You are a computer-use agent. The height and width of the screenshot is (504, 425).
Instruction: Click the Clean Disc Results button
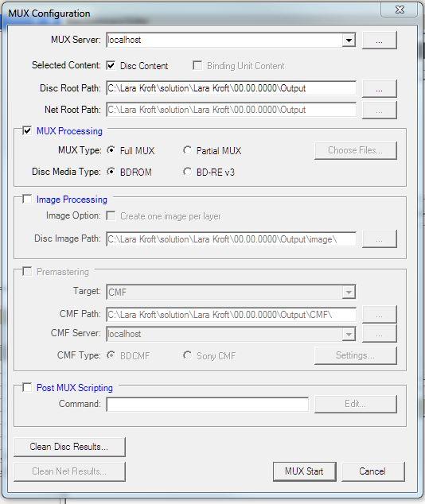coord(69,447)
